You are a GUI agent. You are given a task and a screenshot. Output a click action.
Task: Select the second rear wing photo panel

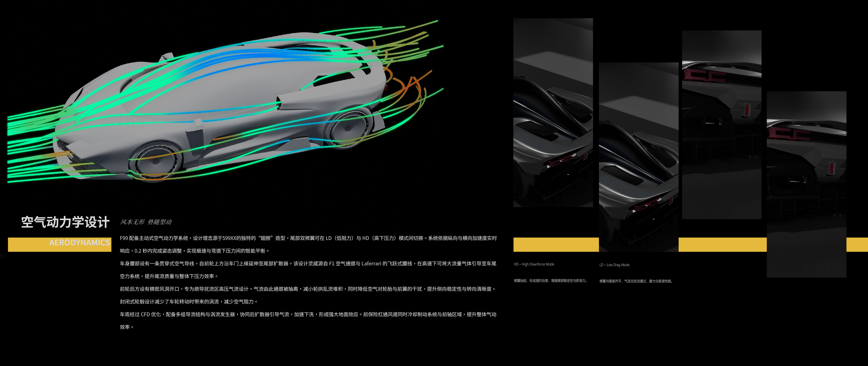(x=638, y=157)
